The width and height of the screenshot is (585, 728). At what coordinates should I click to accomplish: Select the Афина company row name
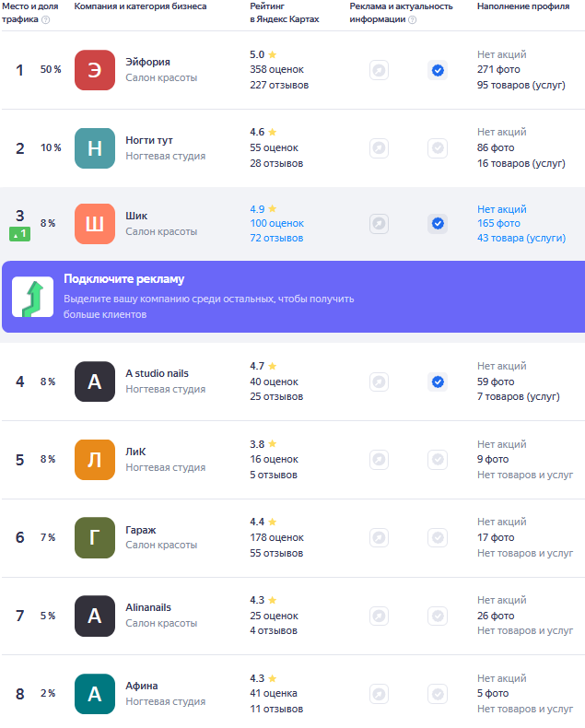pos(142,686)
